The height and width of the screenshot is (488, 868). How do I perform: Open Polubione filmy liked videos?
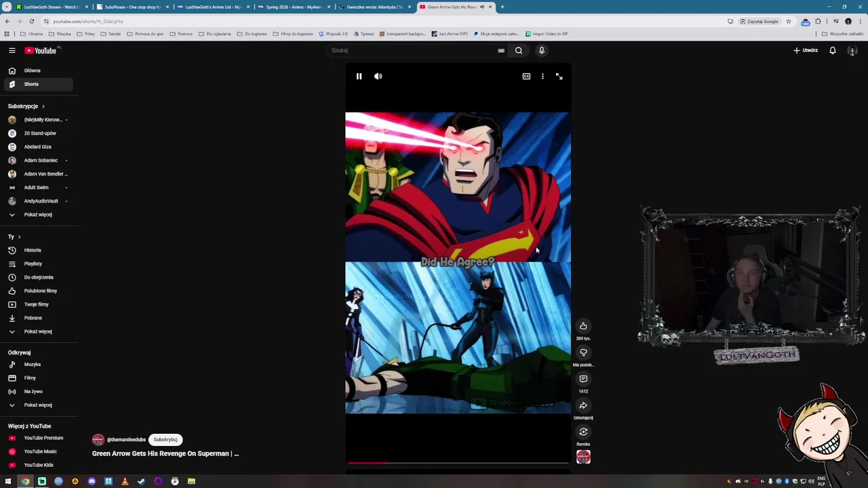point(37,291)
